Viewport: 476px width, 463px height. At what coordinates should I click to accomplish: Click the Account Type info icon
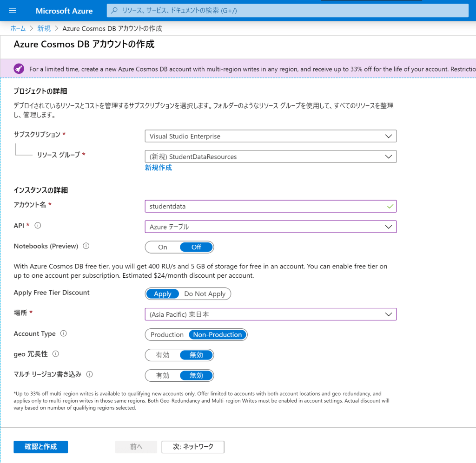point(64,334)
